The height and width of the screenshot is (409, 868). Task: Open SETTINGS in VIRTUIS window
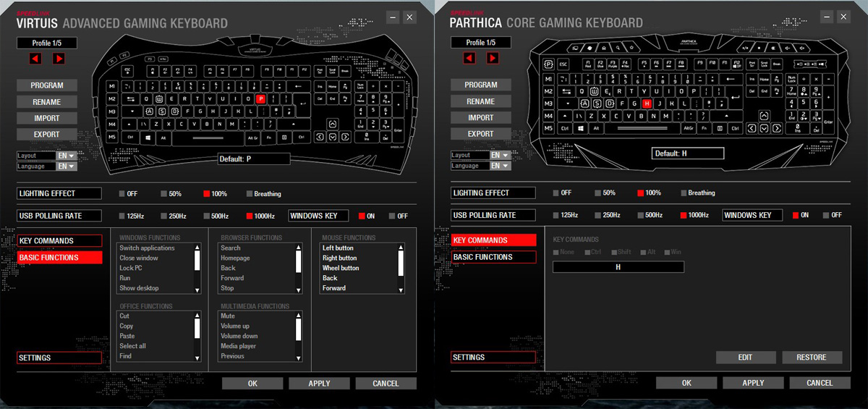tap(59, 358)
